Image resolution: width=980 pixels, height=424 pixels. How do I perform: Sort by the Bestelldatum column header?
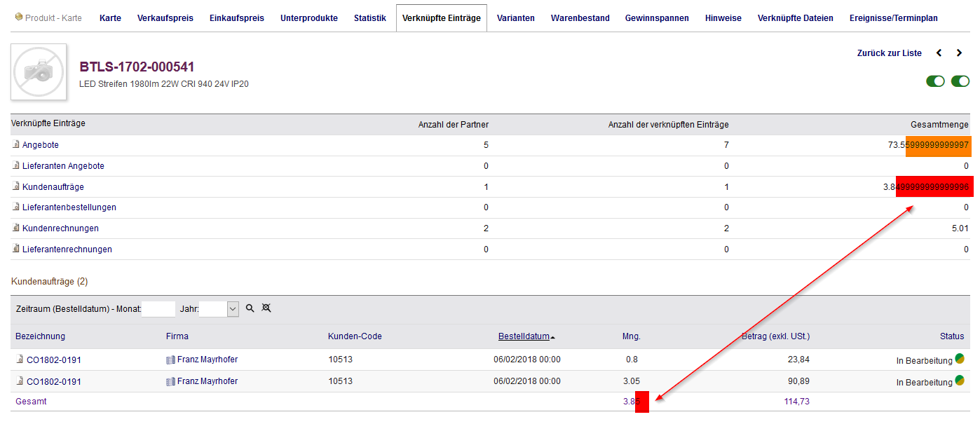coord(524,336)
